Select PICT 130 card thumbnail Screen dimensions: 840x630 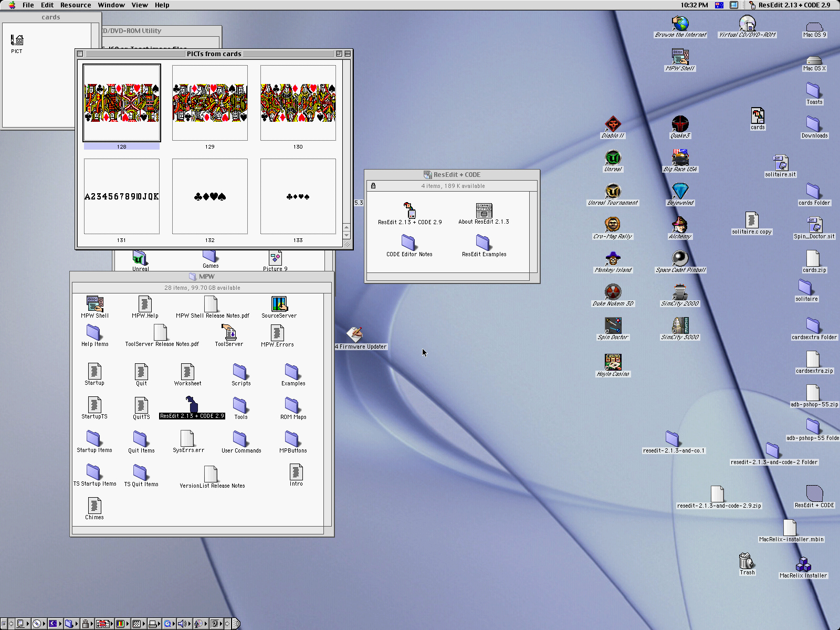point(298,103)
